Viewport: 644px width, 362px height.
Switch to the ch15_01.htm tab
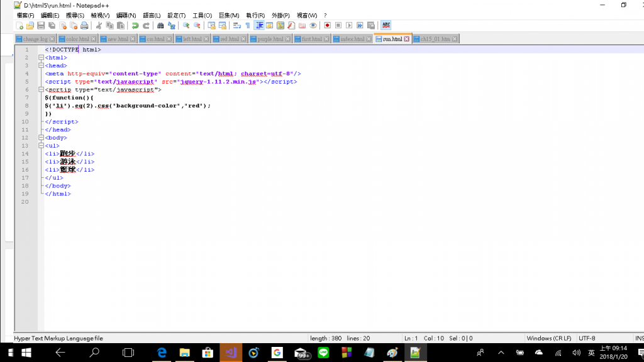435,39
